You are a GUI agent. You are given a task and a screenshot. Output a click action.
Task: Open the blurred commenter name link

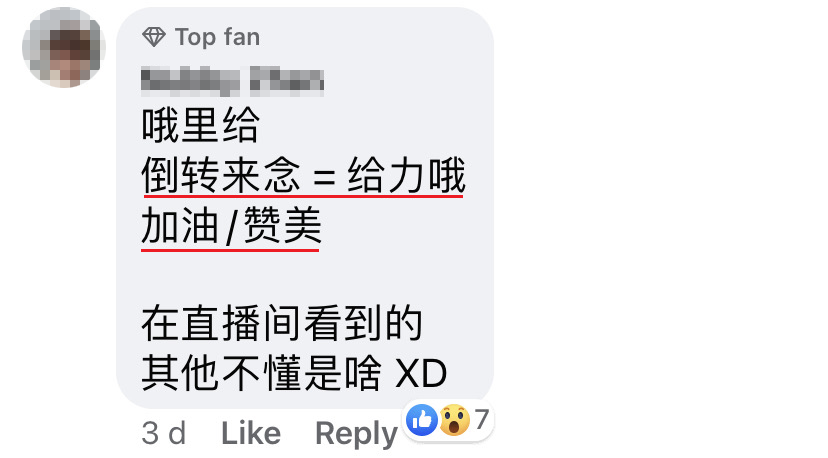232,81
